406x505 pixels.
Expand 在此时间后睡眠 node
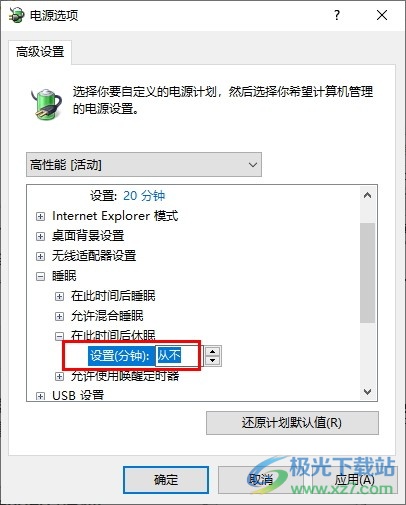pyautogui.click(x=59, y=296)
